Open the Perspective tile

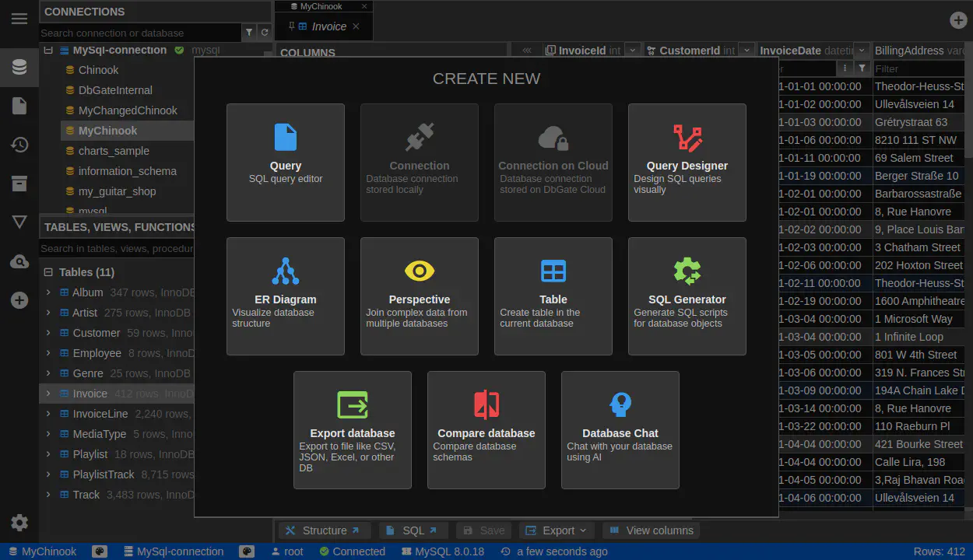pos(419,296)
